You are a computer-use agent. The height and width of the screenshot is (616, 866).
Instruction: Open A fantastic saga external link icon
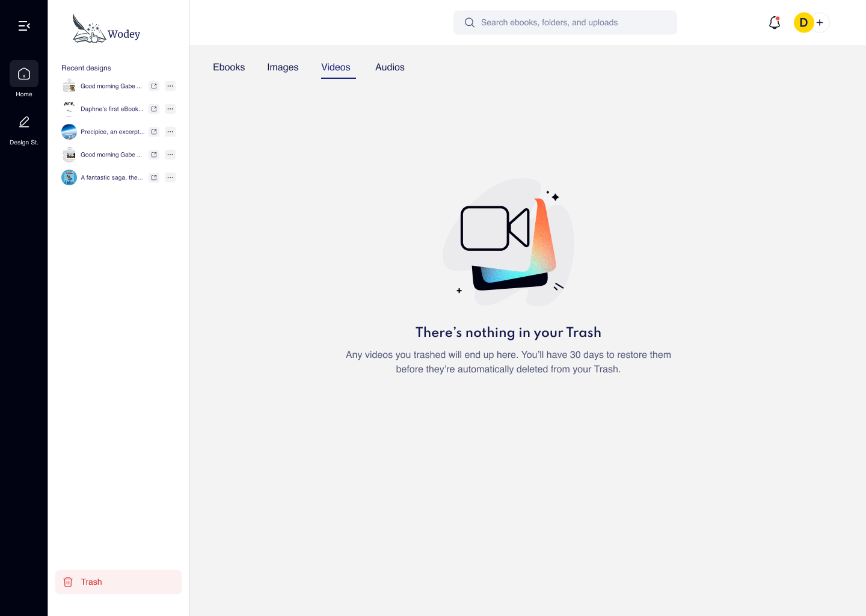coord(154,177)
